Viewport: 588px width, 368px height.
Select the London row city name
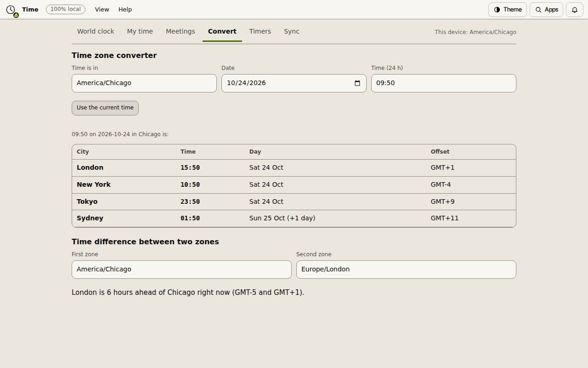[90, 167]
